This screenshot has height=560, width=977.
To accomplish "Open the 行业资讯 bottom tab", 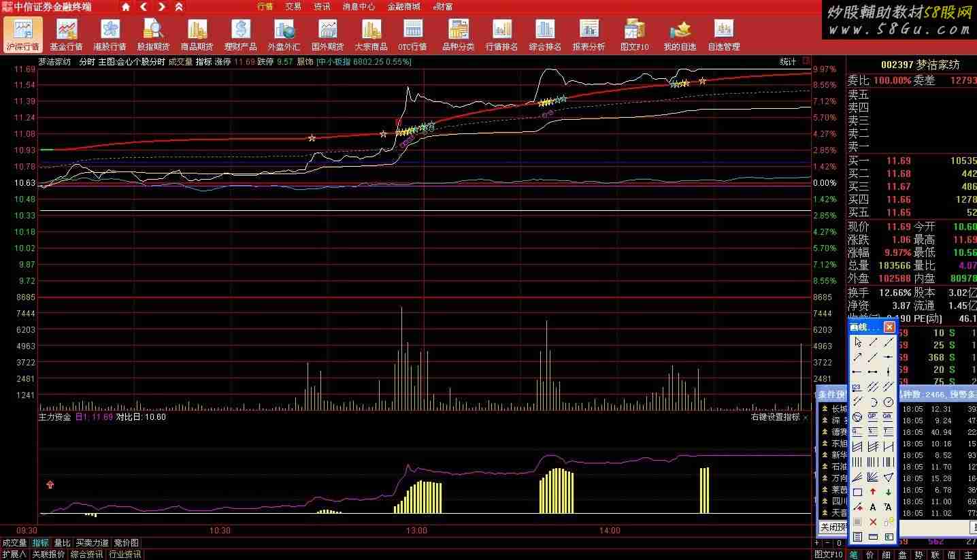I will point(125,555).
